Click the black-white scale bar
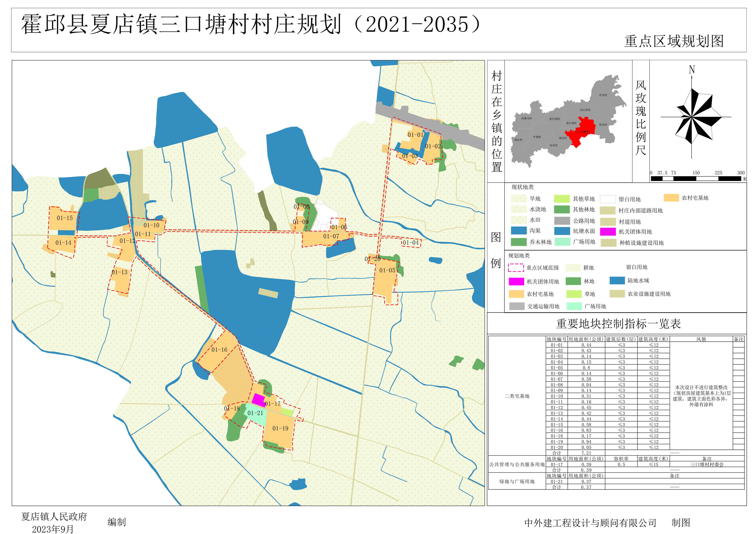Screen dimensions: 756x534 click(696, 179)
